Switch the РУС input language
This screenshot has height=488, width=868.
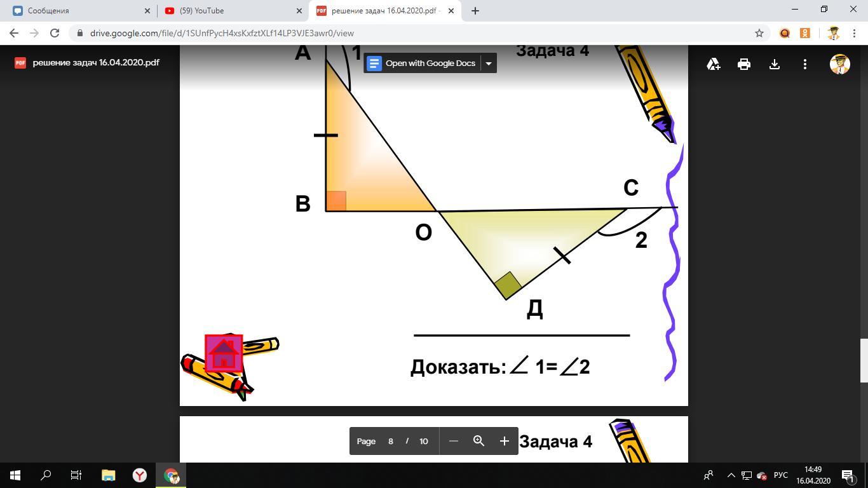781,475
